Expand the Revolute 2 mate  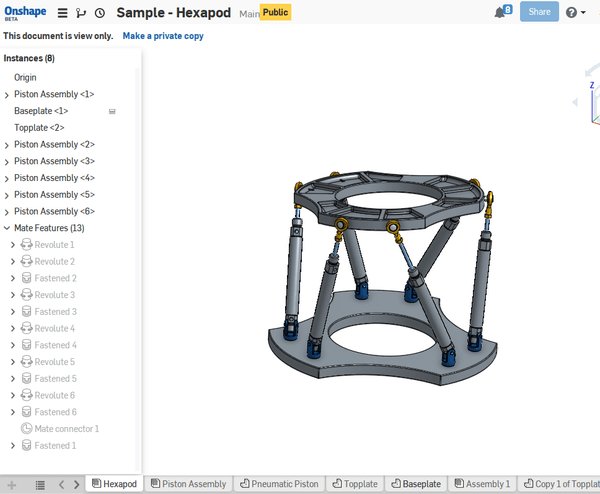tap(13, 262)
